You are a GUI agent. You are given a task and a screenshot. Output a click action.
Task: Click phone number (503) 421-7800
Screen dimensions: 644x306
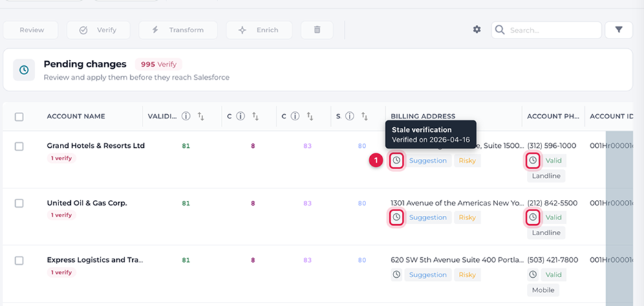552,260
